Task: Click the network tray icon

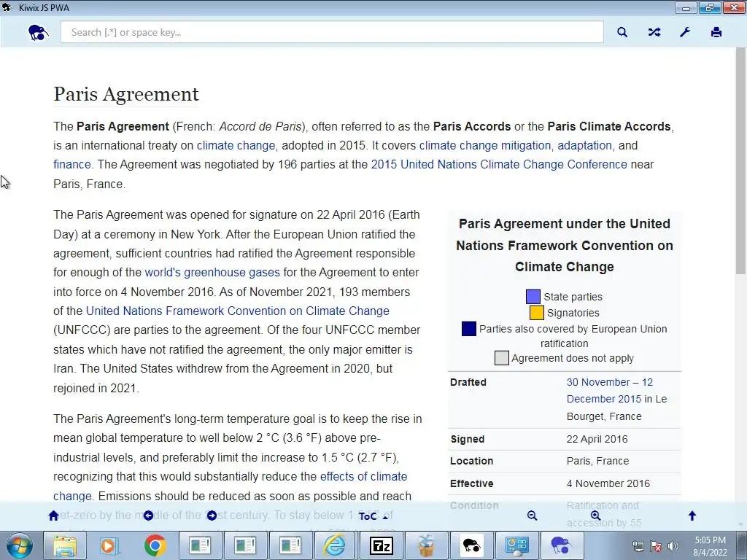Action: [x=638, y=546]
